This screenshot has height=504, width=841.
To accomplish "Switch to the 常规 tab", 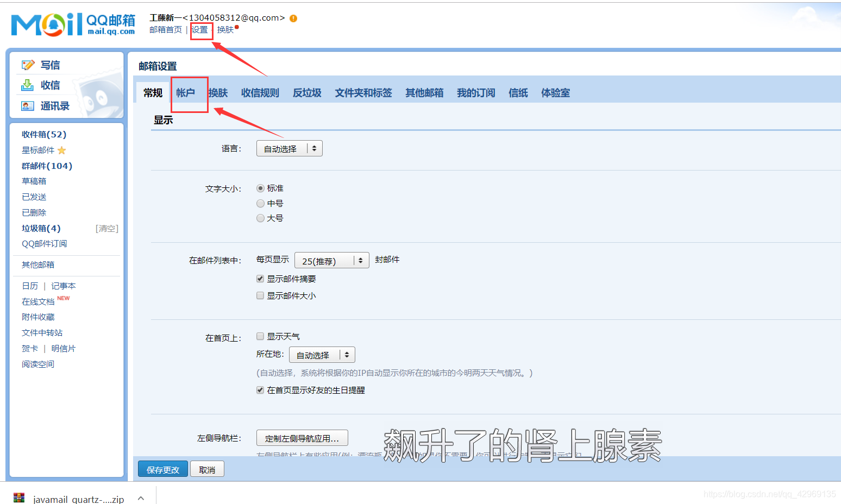I will 153,93.
